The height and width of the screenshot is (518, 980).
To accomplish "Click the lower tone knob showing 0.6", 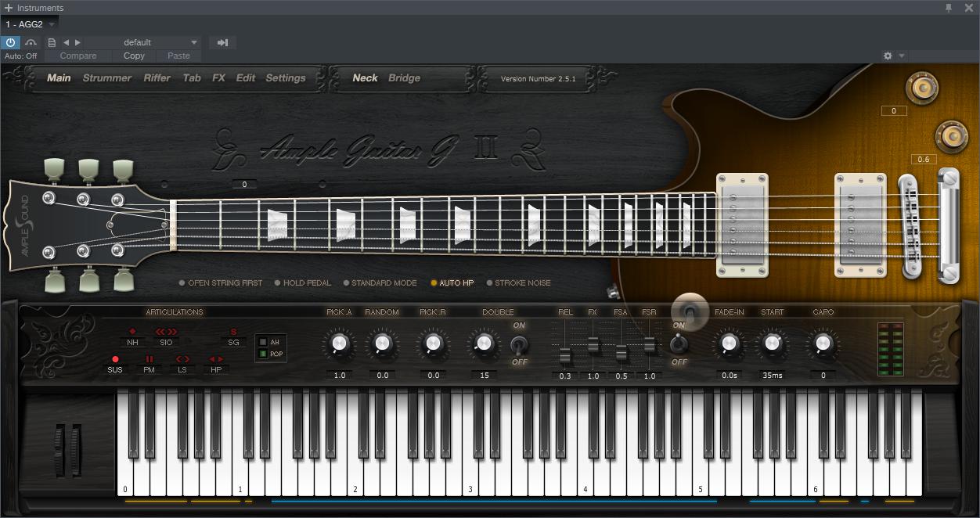I will 952,136.
